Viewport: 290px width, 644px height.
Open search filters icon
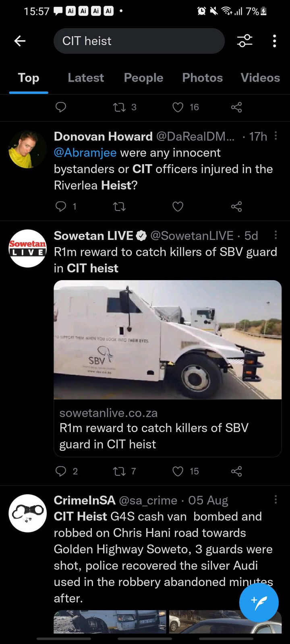[x=244, y=41]
